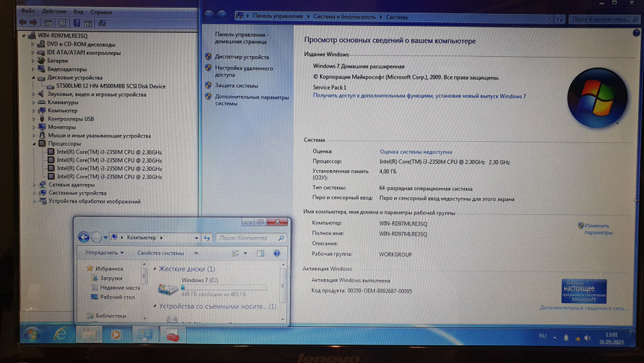Click Изменить параметры link
Viewport: 644px width, 363px height.
click(598, 229)
